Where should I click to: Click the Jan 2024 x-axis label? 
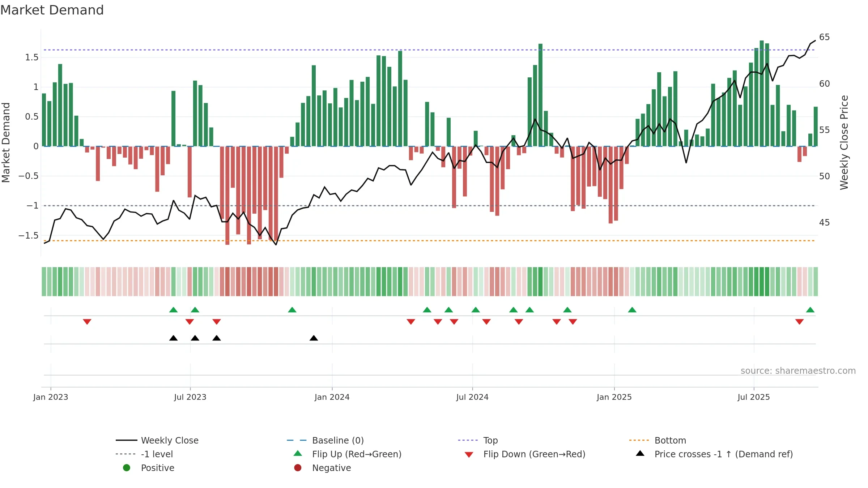(332, 397)
